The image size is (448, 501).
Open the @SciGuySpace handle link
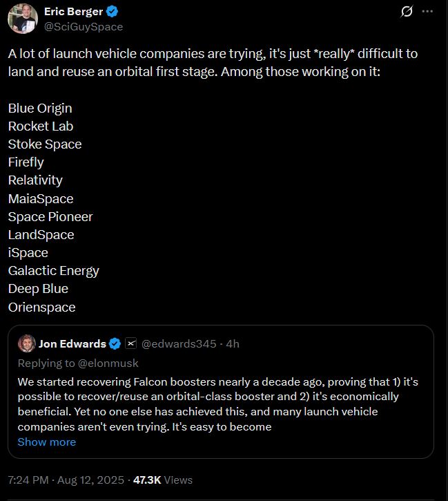pyautogui.click(x=84, y=26)
